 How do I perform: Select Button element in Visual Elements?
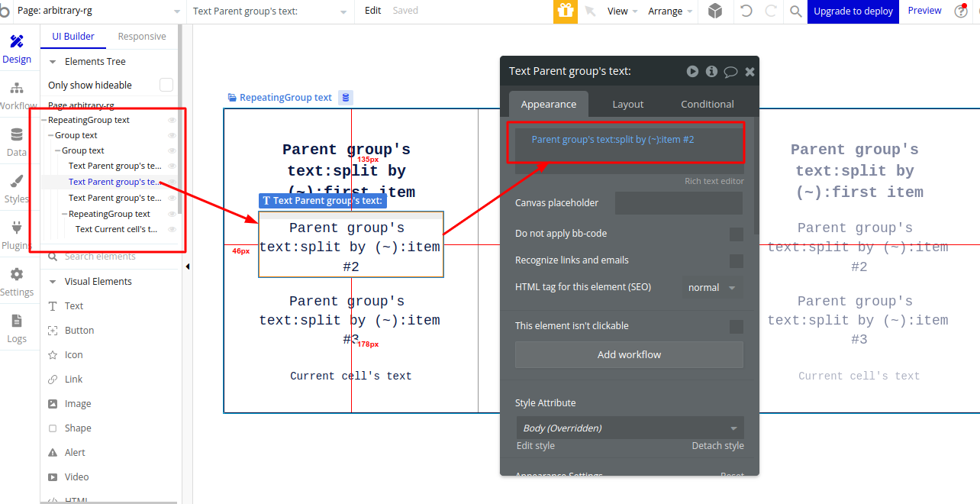(79, 330)
